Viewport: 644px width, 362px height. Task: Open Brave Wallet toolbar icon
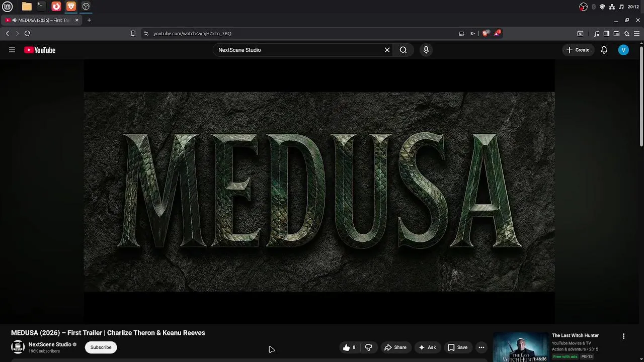pyautogui.click(x=616, y=33)
